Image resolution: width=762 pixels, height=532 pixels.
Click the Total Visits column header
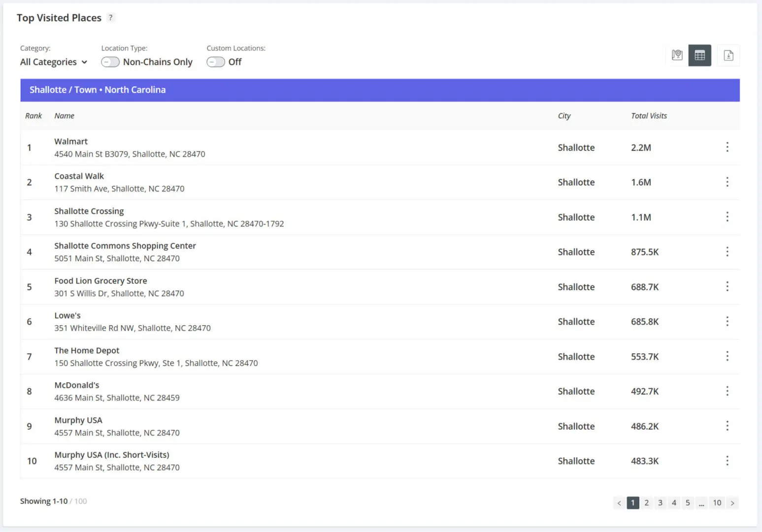[649, 116]
